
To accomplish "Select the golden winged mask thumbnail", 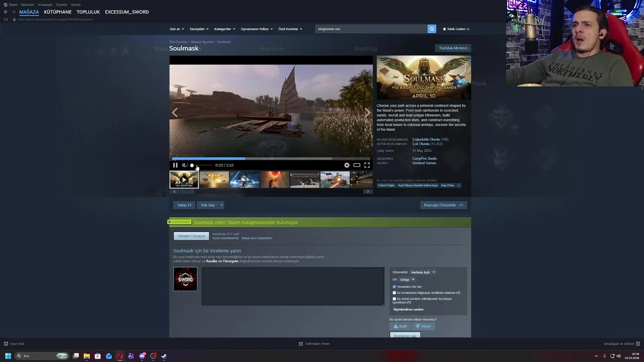I will 214,179.
